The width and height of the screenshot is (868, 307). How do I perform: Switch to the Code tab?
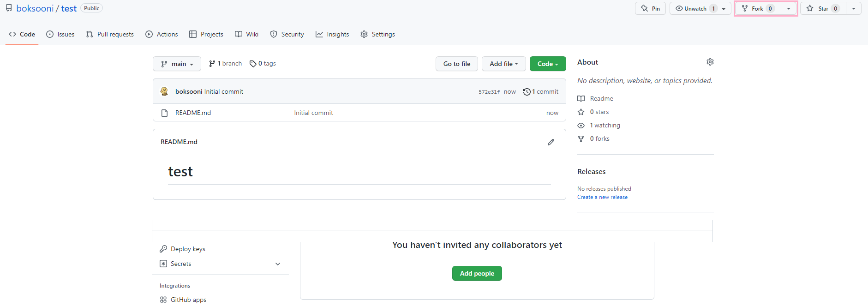click(22, 34)
